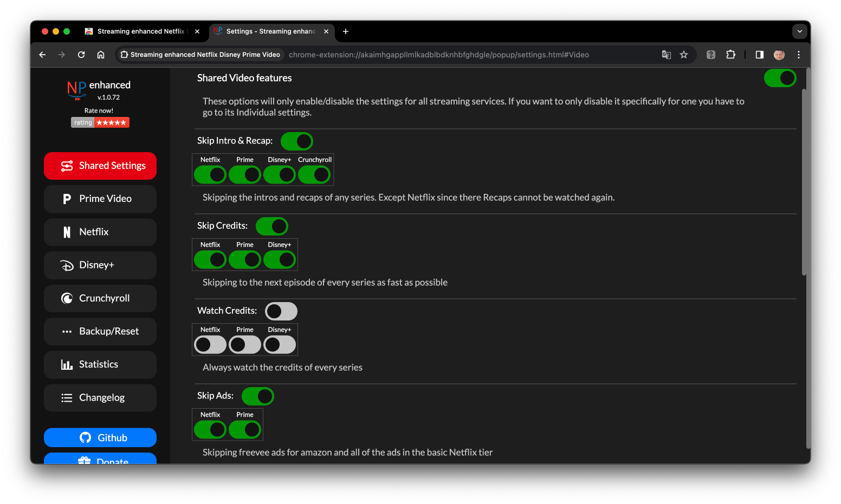Enable Watch Credits for Disney+
The width and height of the screenshot is (841, 504).
280,345
